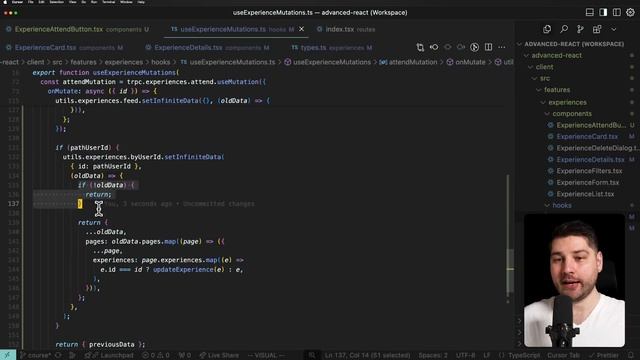Image resolution: width=640 pixels, height=360 pixels.
Task: Switch to ExperienceDetails.tsx tab
Action: coord(207,48)
